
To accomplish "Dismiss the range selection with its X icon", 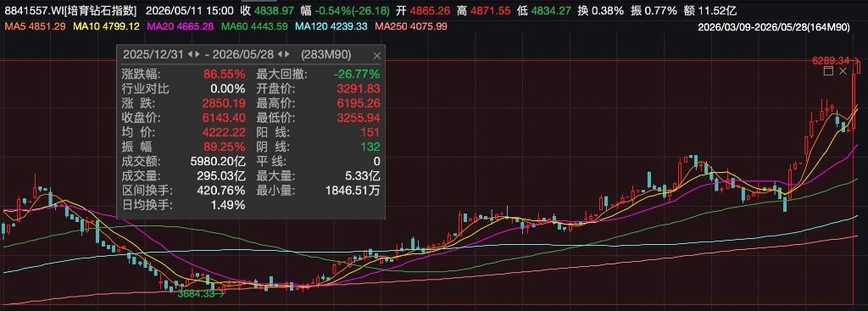I will coord(843,71).
